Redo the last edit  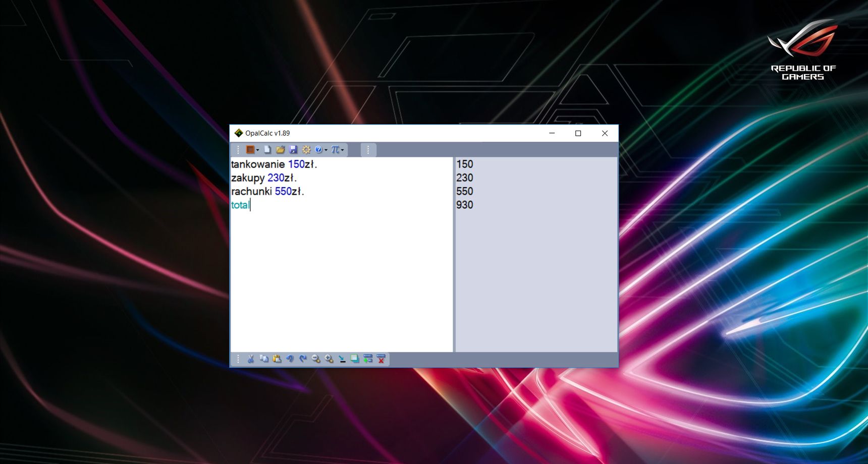click(303, 359)
